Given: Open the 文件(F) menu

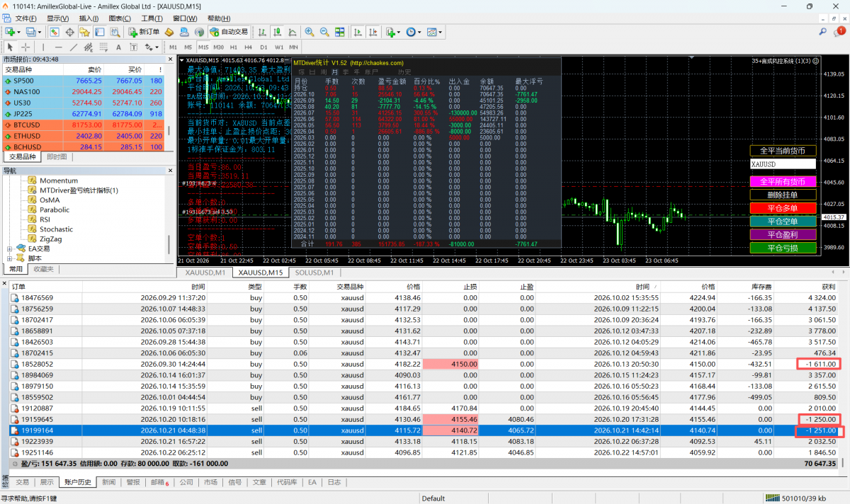Looking at the screenshot, I should 26,18.
